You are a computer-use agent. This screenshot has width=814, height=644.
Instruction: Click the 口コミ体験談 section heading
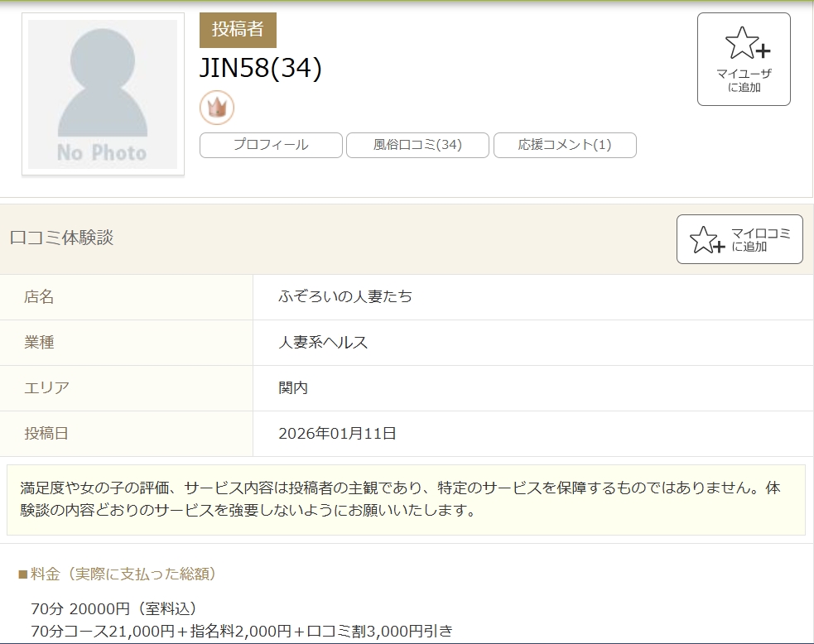coord(61,238)
